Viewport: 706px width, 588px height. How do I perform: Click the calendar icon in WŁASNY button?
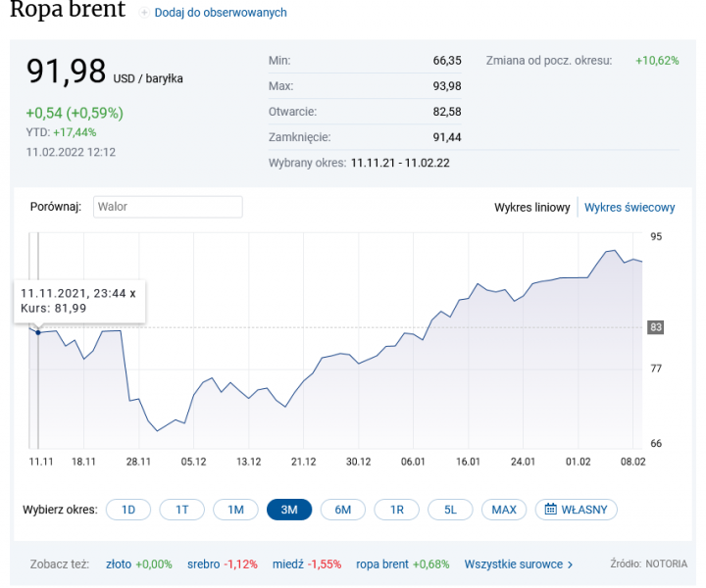point(551,510)
